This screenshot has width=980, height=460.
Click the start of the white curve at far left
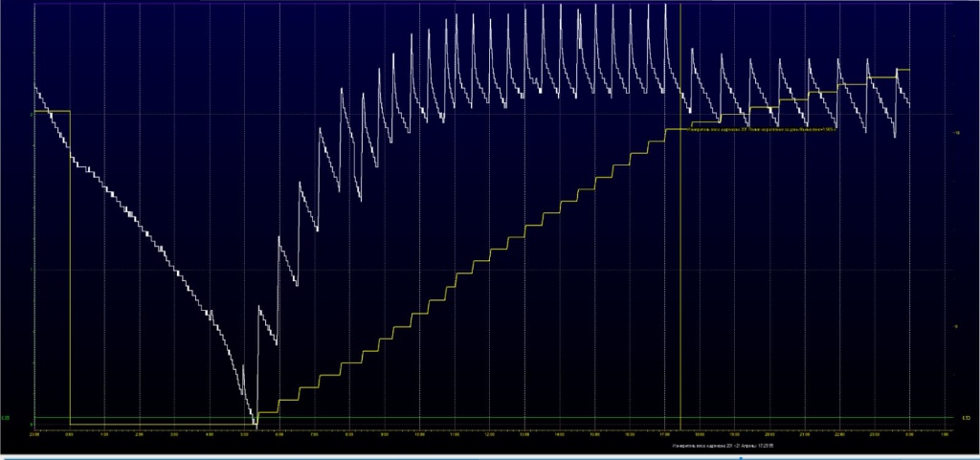[x=35, y=87]
